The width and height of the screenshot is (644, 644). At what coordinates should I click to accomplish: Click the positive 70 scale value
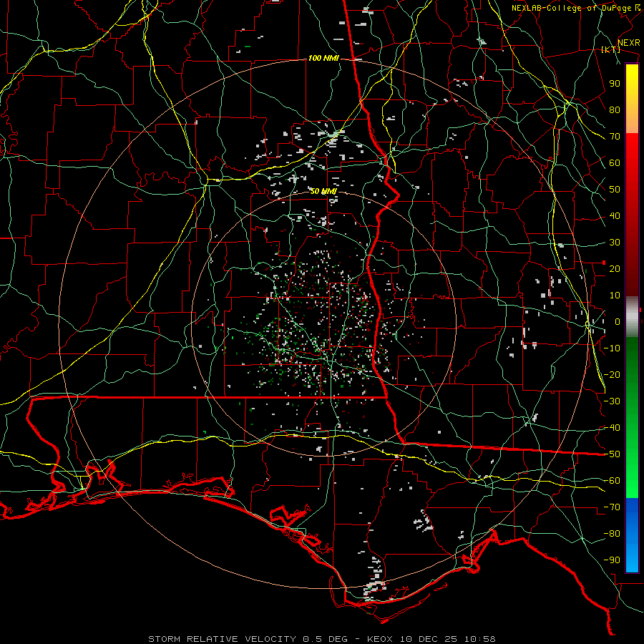pos(615,137)
